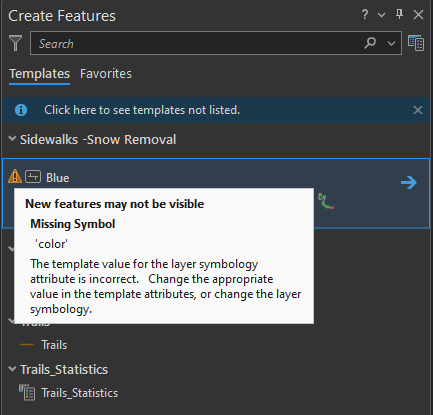Select the line construction tool icon

click(x=326, y=201)
